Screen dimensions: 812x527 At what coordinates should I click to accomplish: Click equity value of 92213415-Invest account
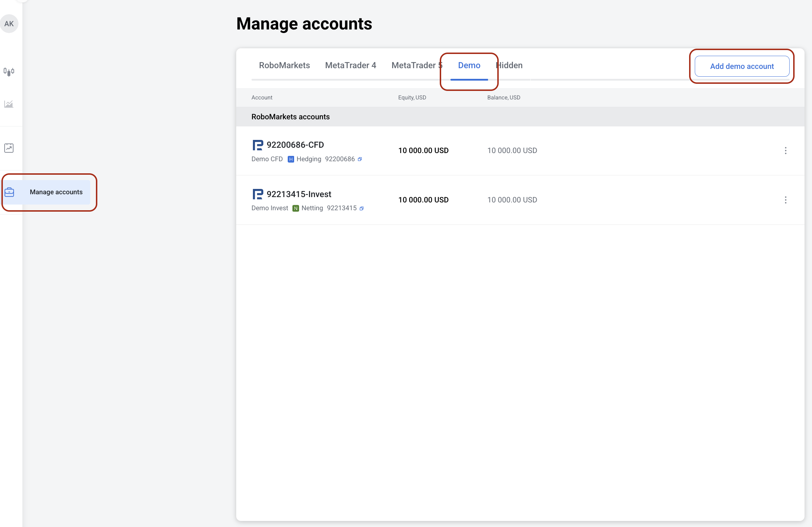click(423, 200)
